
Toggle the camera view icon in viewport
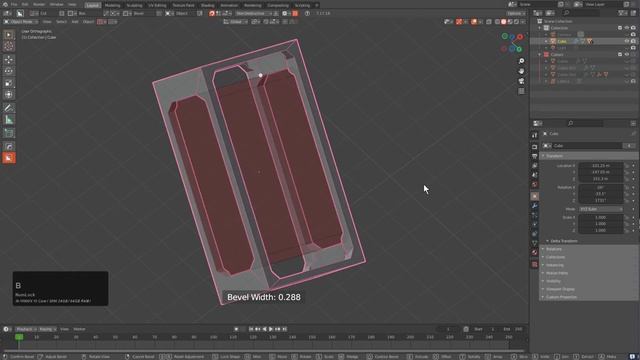tap(521, 81)
